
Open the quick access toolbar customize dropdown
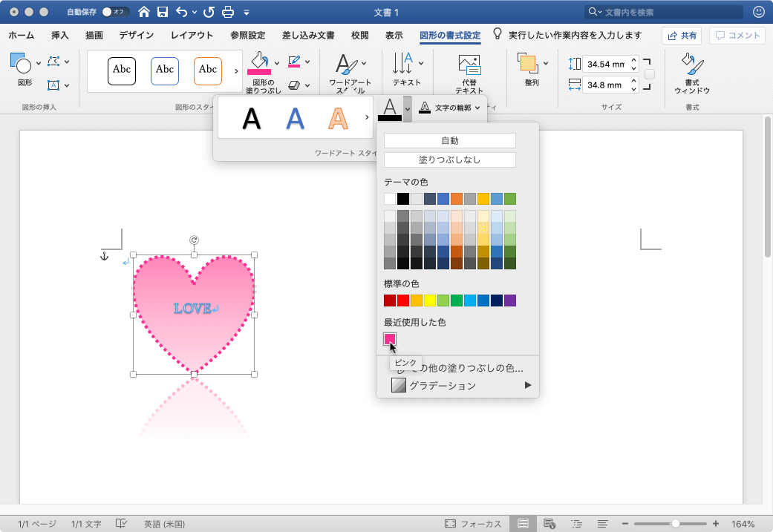[247, 13]
